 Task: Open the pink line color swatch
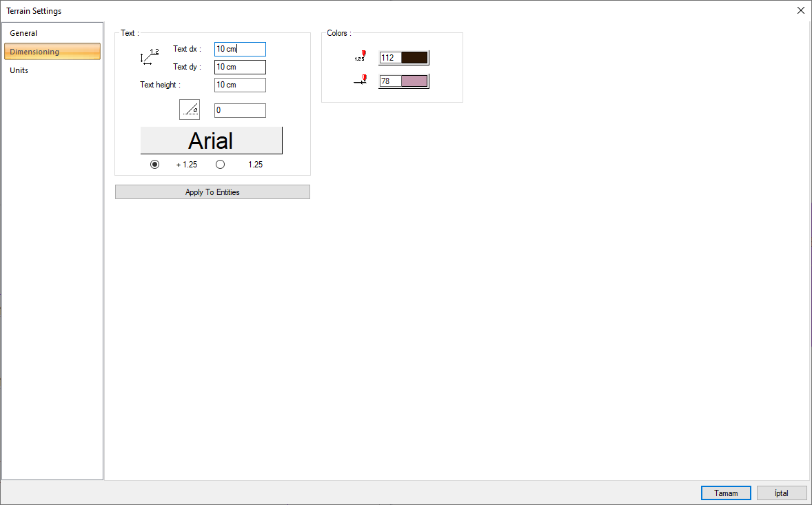(414, 81)
